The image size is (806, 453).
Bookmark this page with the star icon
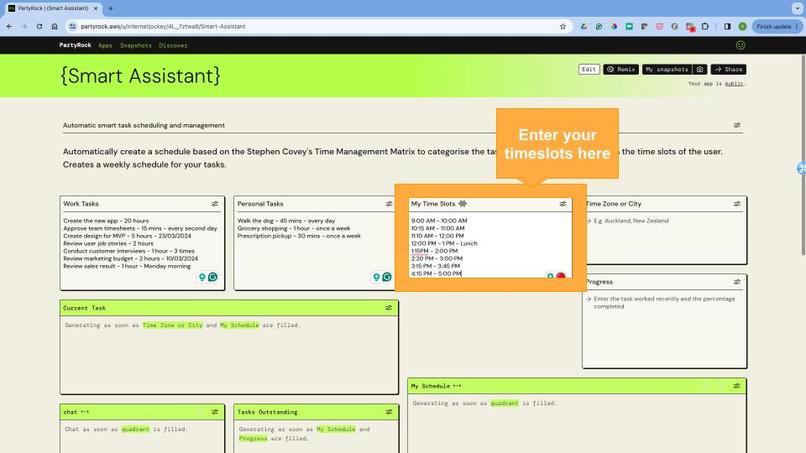click(x=563, y=26)
